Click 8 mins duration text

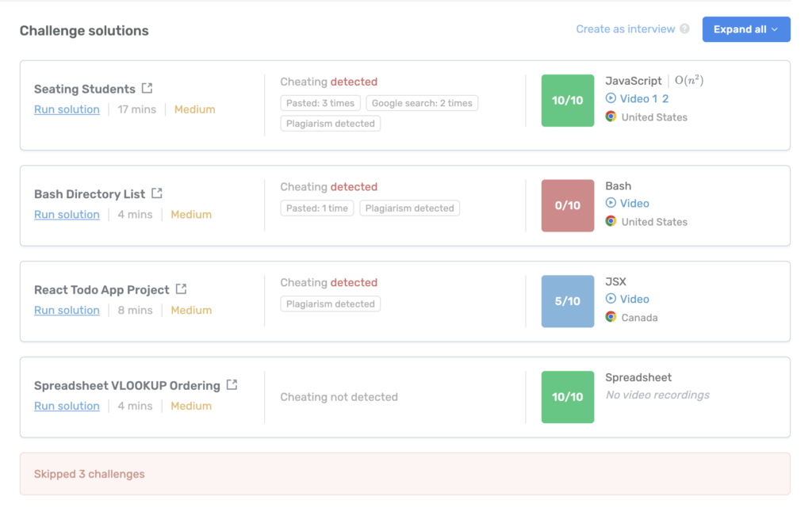(x=135, y=310)
